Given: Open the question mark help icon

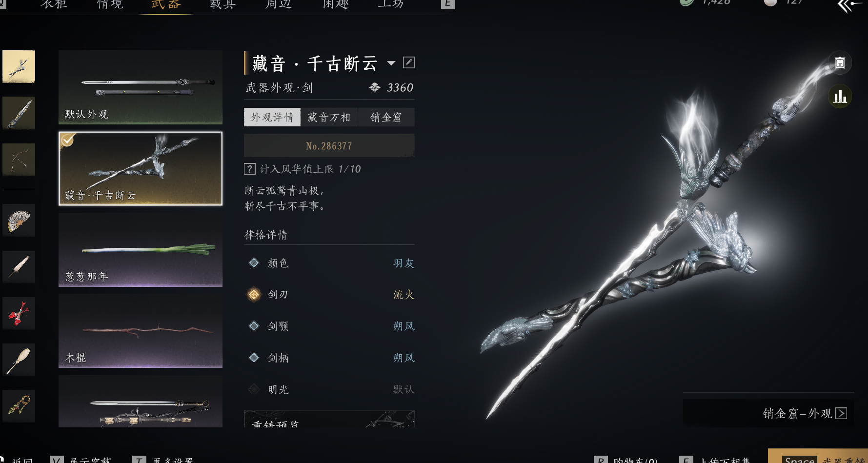Looking at the screenshot, I should [x=249, y=169].
